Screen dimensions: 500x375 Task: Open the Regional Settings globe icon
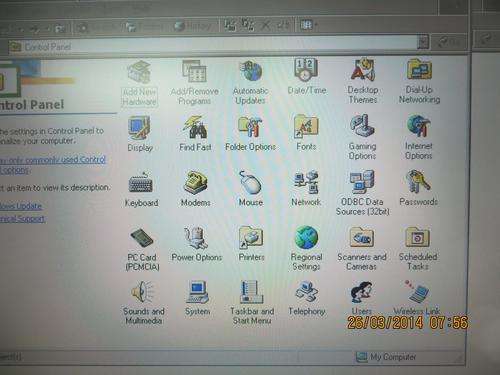point(306,238)
